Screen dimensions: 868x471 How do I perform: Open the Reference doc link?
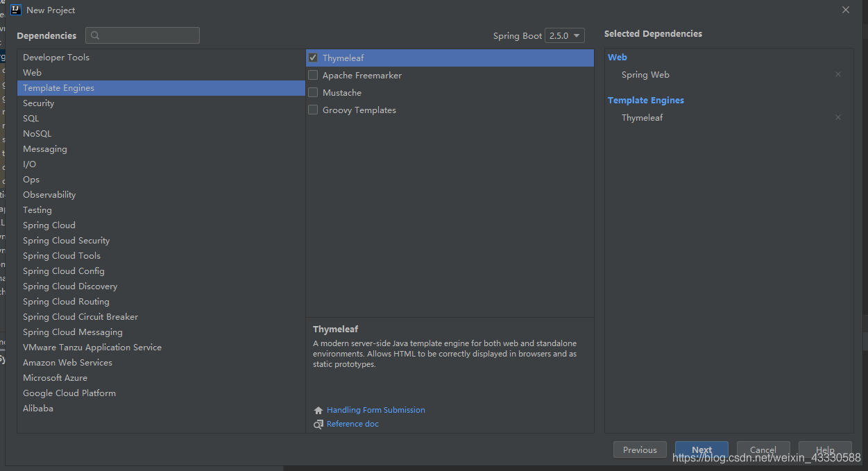coord(352,424)
